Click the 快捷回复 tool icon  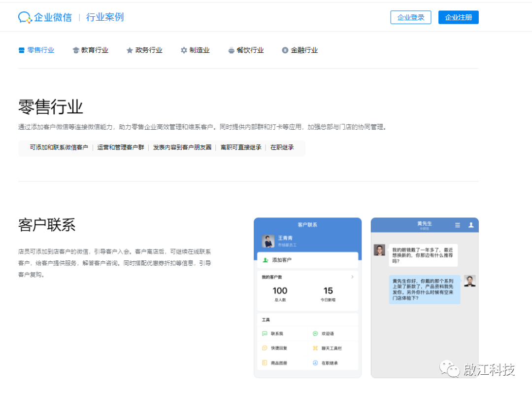click(x=265, y=348)
